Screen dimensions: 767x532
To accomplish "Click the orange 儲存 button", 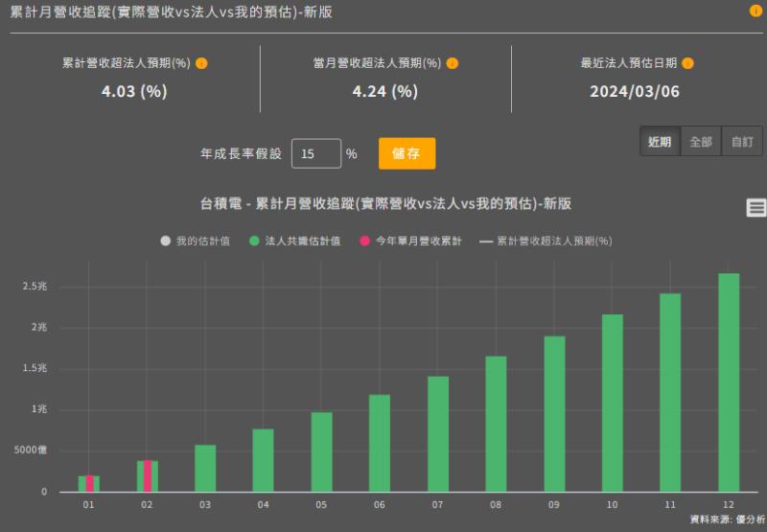I will click(407, 153).
